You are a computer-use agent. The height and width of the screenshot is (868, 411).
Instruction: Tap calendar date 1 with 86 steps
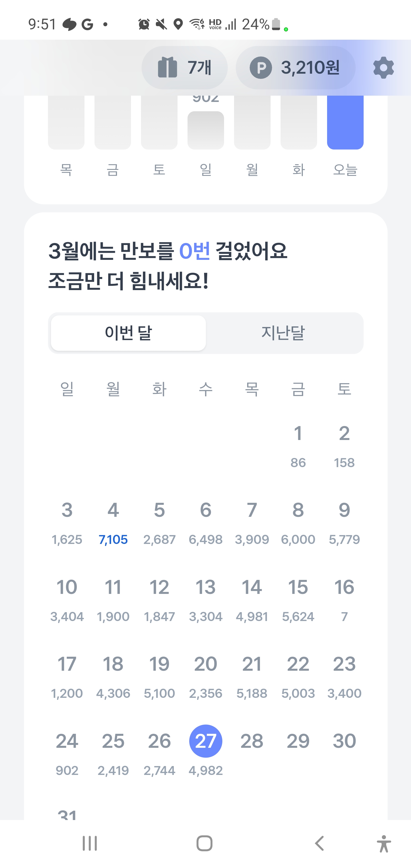(298, 445)
